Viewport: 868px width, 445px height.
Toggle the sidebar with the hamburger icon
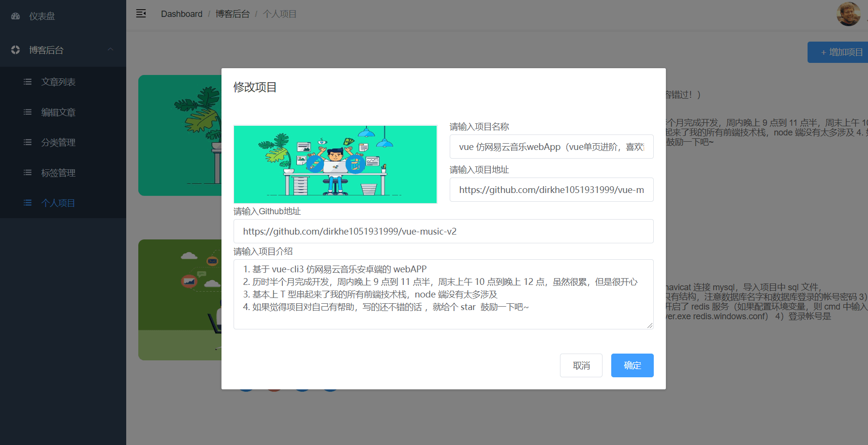coord(141,14)
